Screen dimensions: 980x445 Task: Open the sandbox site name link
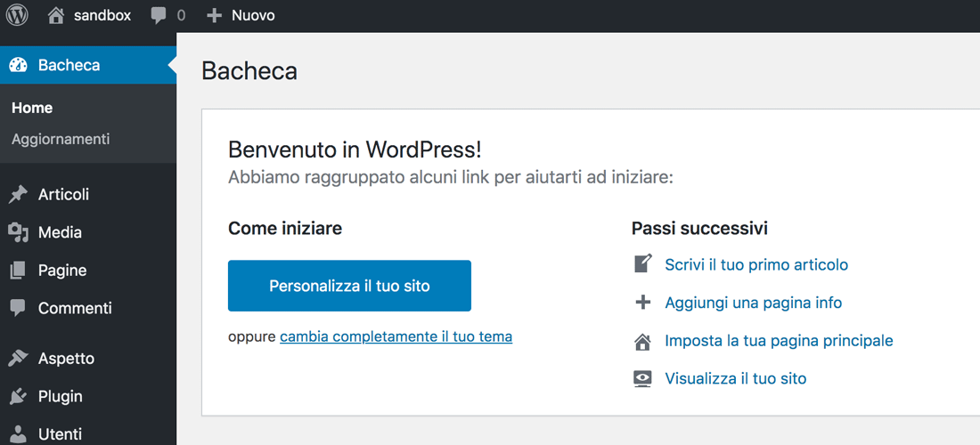point(102,16)
